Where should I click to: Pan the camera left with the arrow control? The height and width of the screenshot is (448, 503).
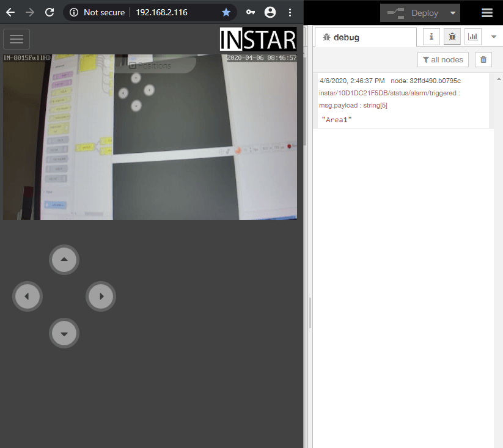27,296
